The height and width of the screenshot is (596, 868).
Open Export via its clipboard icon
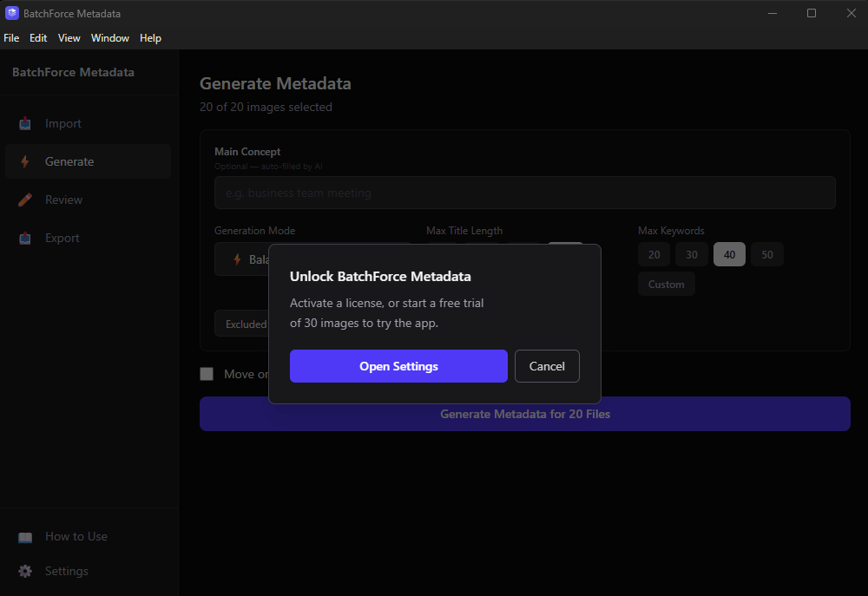click(25, 238)
